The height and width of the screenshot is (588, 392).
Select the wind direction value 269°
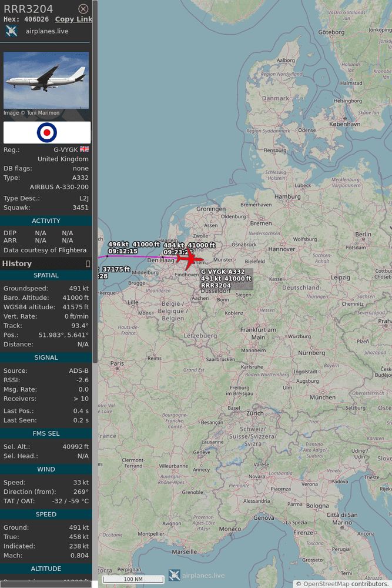(x=82, y=492)
